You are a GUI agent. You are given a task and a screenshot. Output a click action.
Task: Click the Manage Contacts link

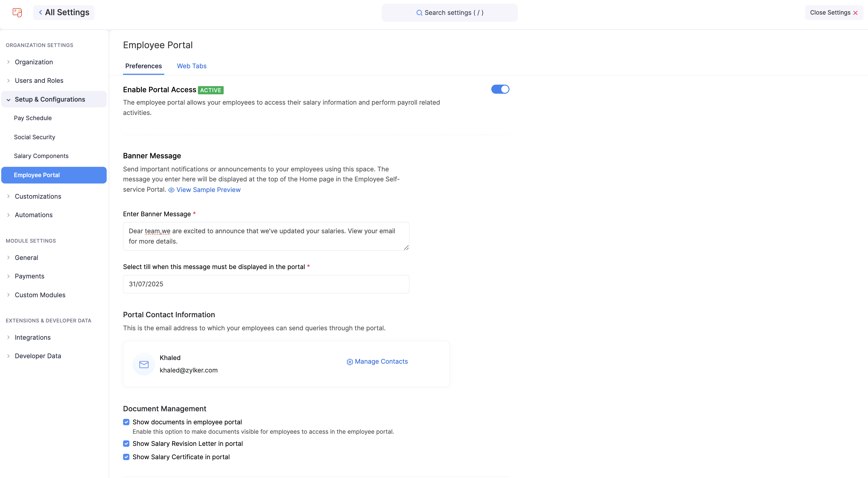click(x=381, y=361)
